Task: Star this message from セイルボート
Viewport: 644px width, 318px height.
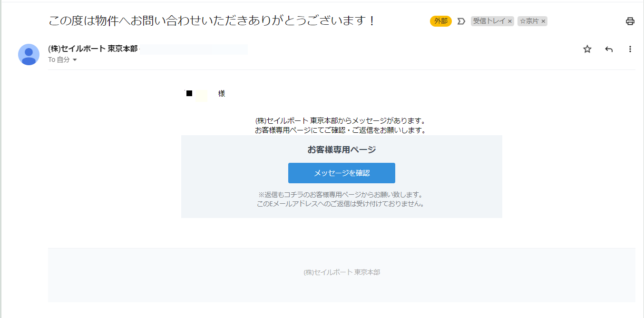Action: pyautogui.click(x=587, y=49)
